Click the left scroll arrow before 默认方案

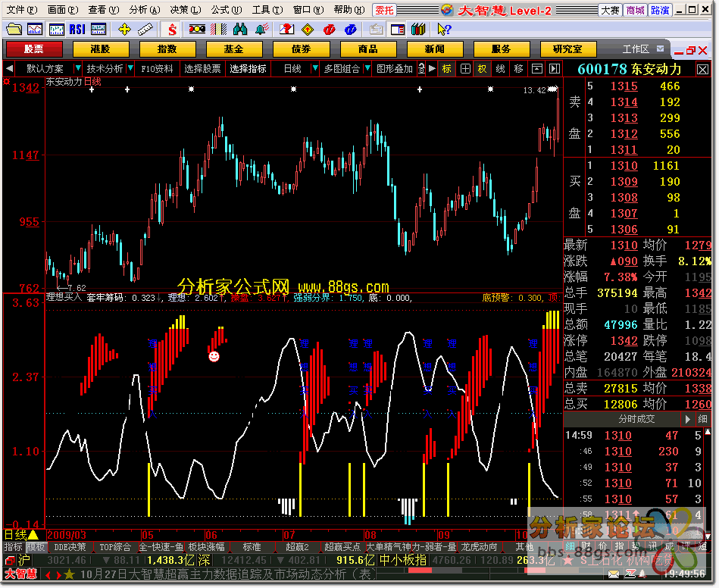(x=9, y=68)
